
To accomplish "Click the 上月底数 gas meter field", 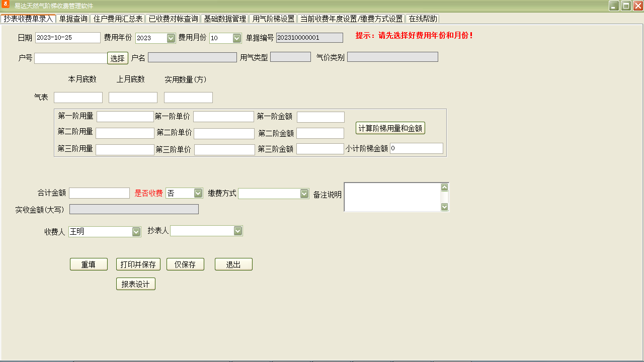I will [x=133, y=98].
